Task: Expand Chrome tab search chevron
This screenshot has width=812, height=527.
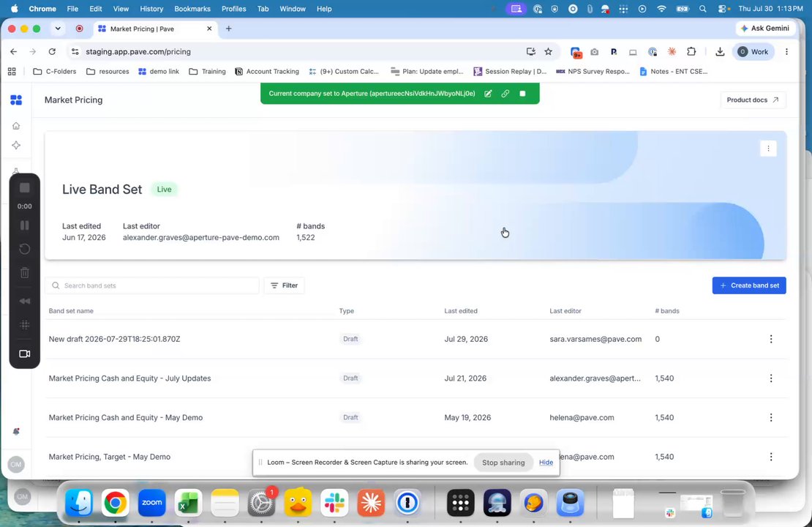Action: 58,29
